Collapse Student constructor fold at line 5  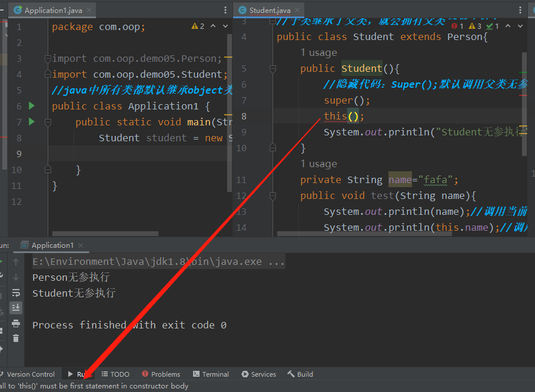(273, 69)
